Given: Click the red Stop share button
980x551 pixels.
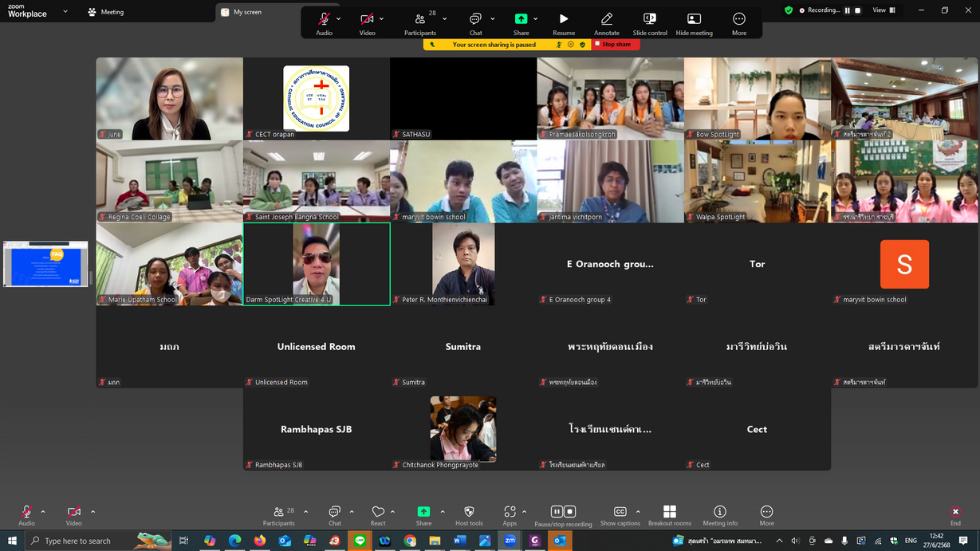Looking at the screenshot, I should tap(613, 45).
